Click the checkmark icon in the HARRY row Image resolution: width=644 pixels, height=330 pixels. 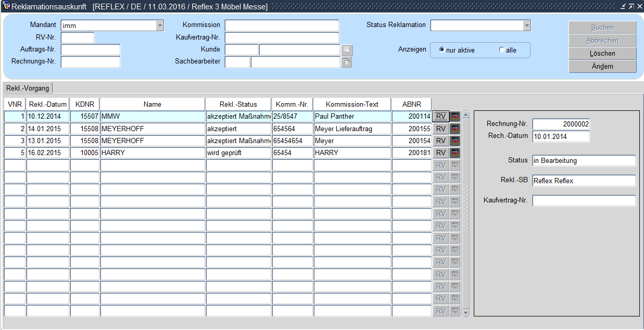tap(455, 153)
